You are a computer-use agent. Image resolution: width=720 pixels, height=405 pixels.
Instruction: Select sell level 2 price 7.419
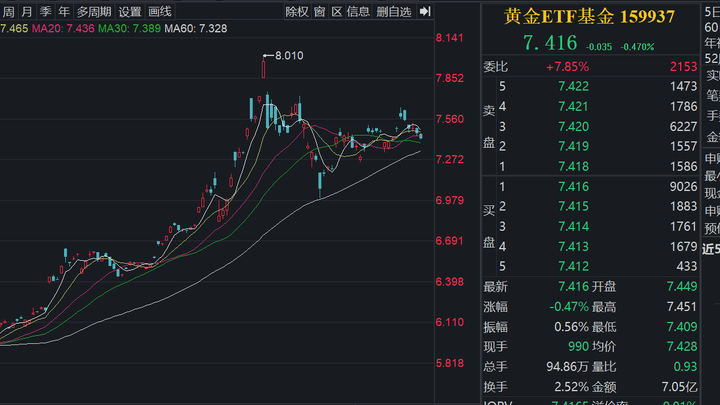574,146
